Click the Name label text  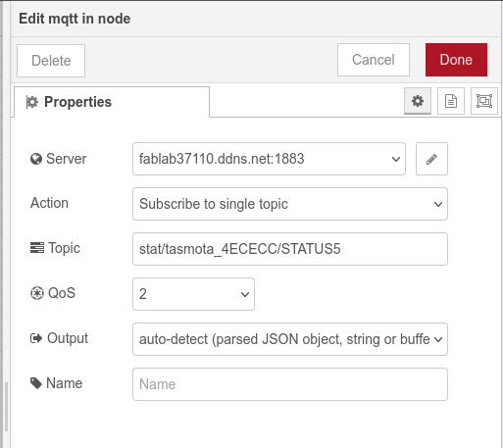(65, 383)
